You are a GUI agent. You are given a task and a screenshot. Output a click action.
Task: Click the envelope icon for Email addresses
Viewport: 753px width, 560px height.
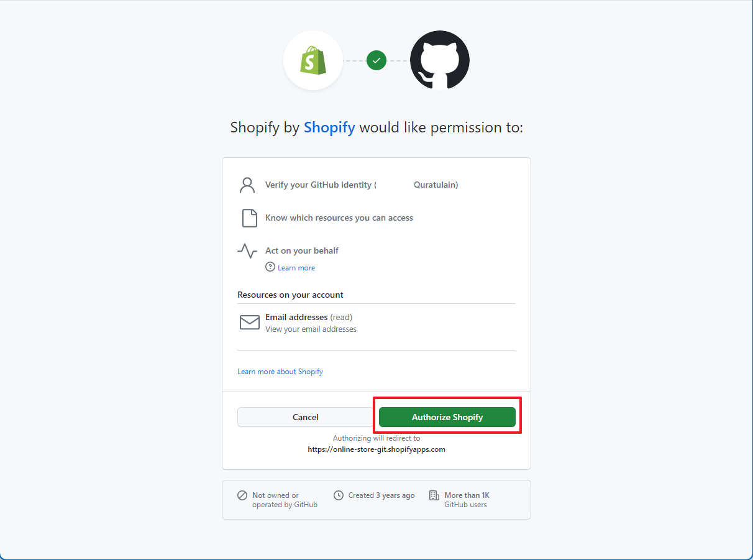(x=249, y=322)
